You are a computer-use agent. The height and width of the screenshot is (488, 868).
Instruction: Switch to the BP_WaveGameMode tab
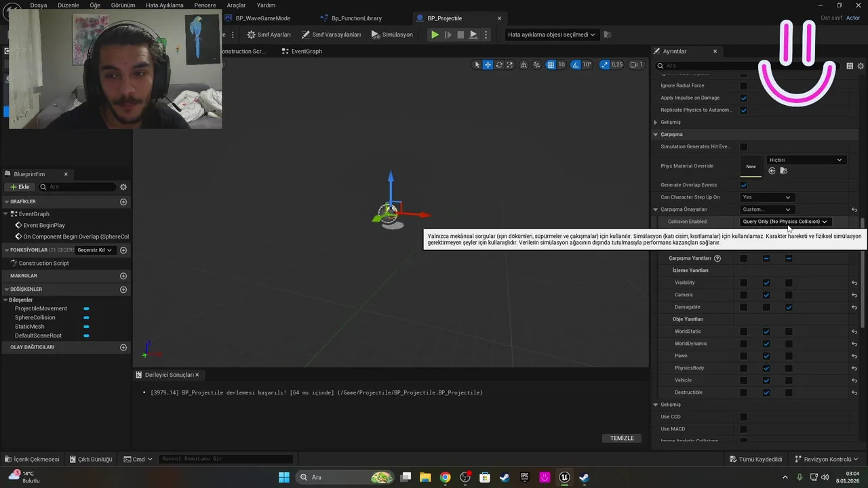coord(263,18)
